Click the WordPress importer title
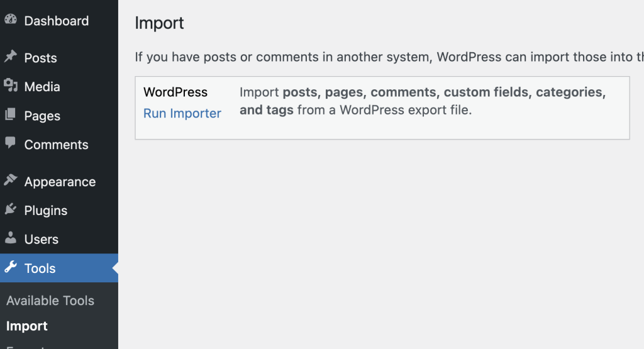644x349 pixels. point(175,92)
